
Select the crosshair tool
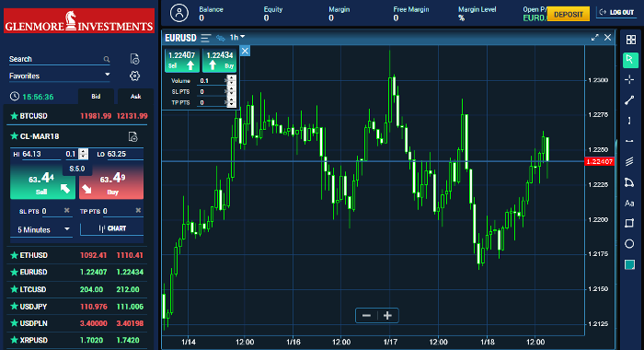click(x=629, y=79)
